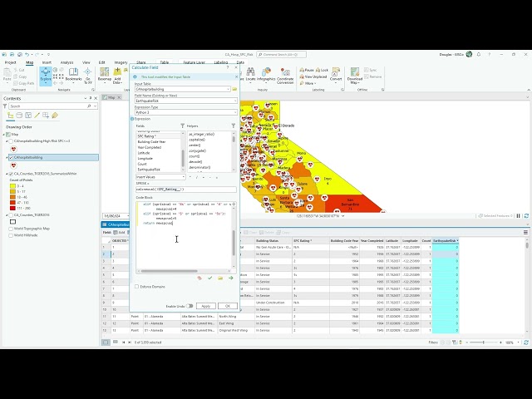Viewport: 532px width, 399px height.
Task: Open the Contents search options dropdown
Action: 95,106
